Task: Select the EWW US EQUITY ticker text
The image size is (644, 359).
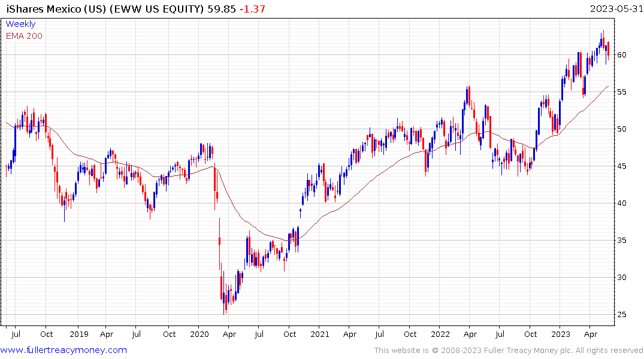Action: (x=158, y=9)
